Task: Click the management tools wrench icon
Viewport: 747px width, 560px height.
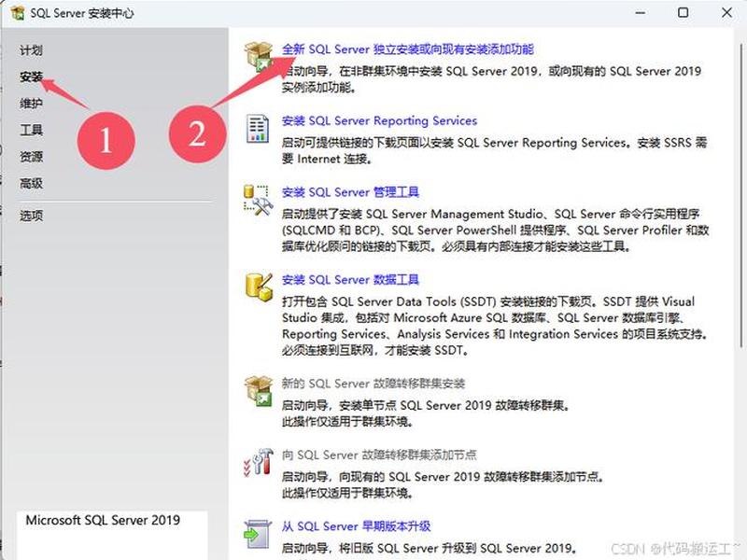Action: [x=258, y=200]
